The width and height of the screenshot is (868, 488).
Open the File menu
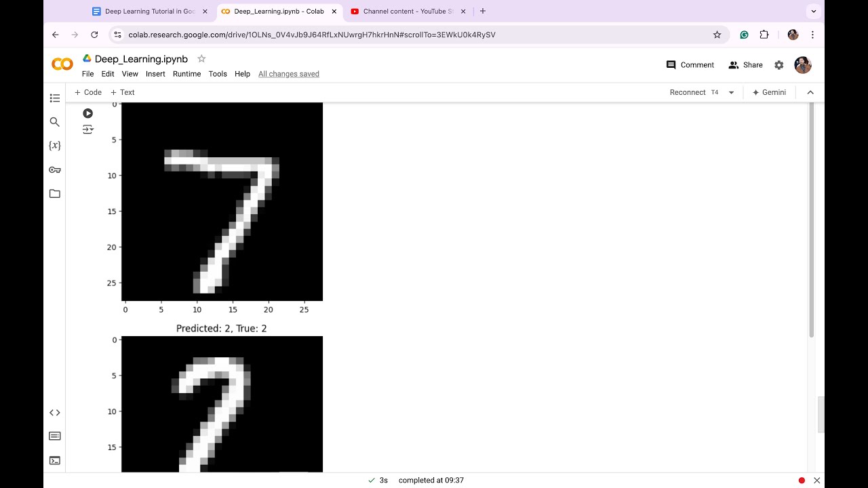point(88,74)
